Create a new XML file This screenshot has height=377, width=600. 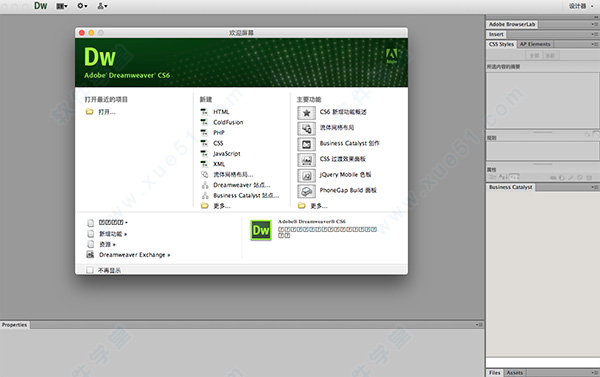[219, 164]
